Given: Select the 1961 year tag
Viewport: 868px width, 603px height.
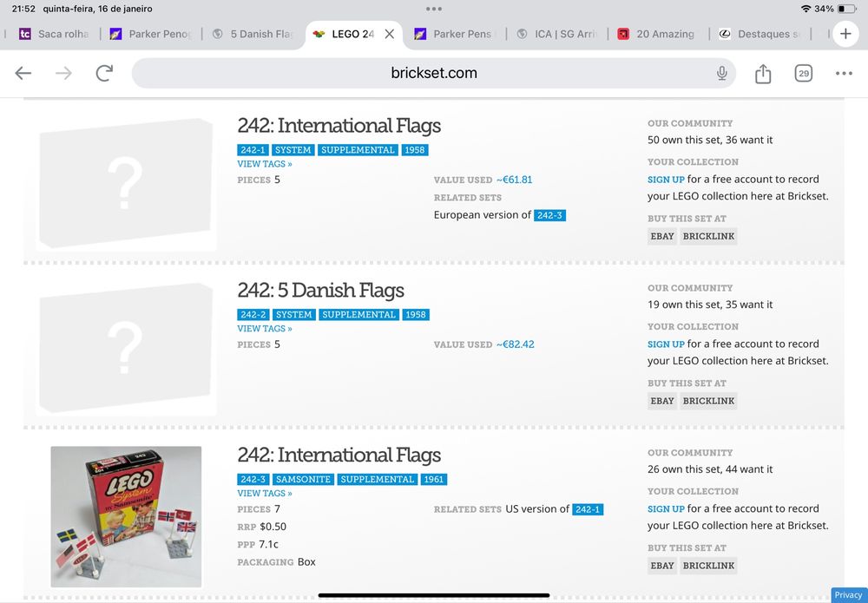Looking at the screenshot, I should point(433,479).
